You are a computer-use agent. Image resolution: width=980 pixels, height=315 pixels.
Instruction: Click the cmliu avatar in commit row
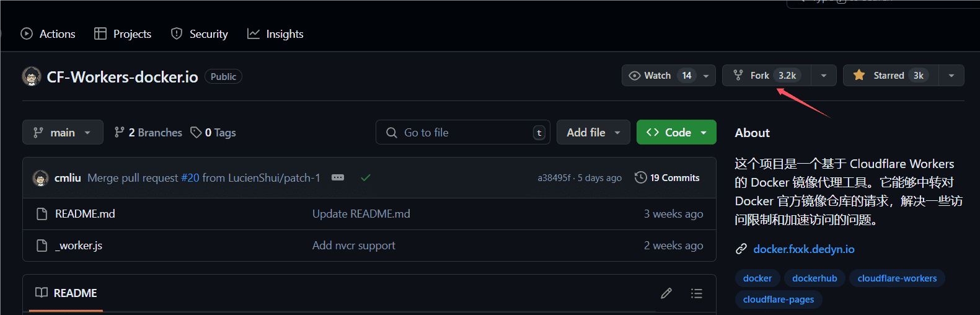click(41, 178)
